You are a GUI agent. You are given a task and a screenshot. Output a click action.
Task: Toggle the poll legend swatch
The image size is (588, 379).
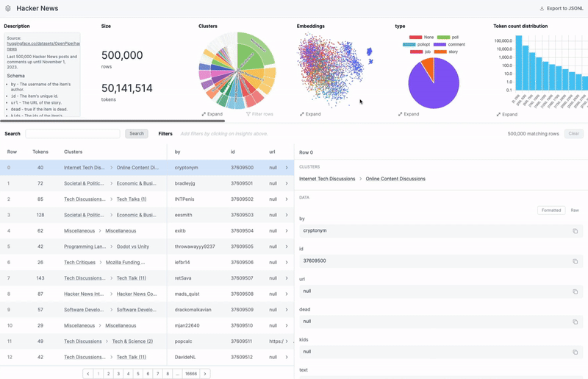point(444,38)
